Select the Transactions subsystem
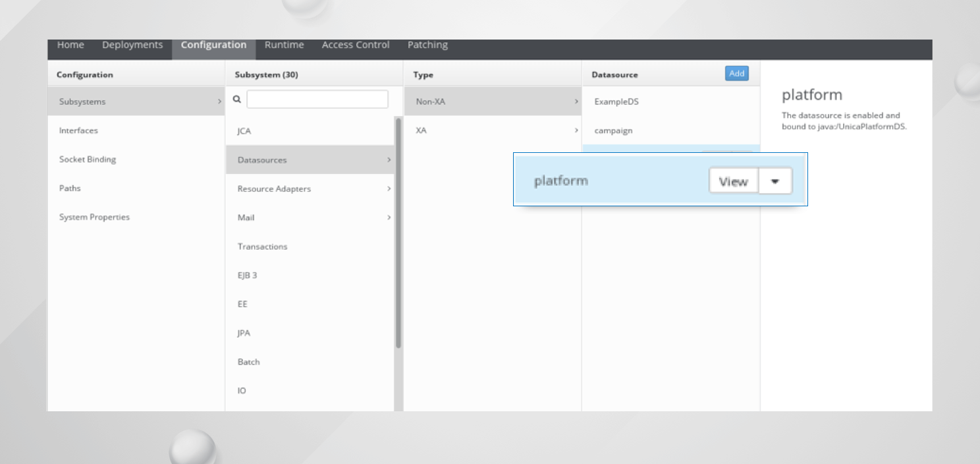Image resolution: width=980 pixels, height=464 pixels. [262, 246]
